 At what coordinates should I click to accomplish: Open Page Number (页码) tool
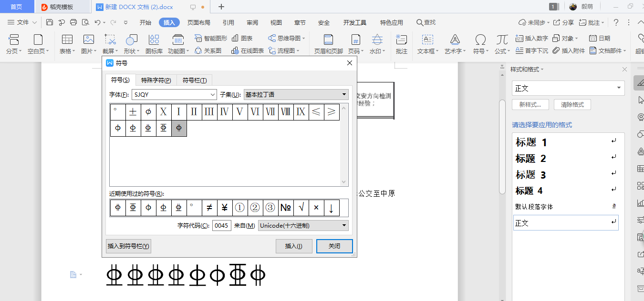(355, 44)
